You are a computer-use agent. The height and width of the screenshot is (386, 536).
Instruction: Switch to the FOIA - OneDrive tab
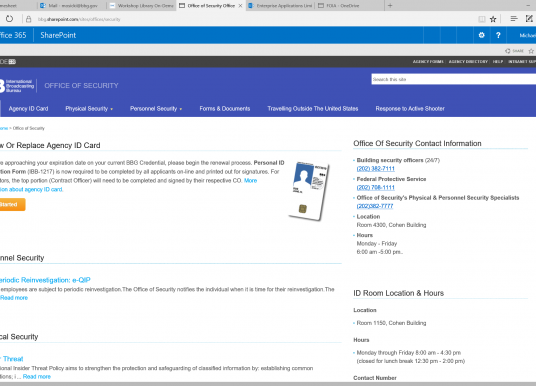coord(349,5)
